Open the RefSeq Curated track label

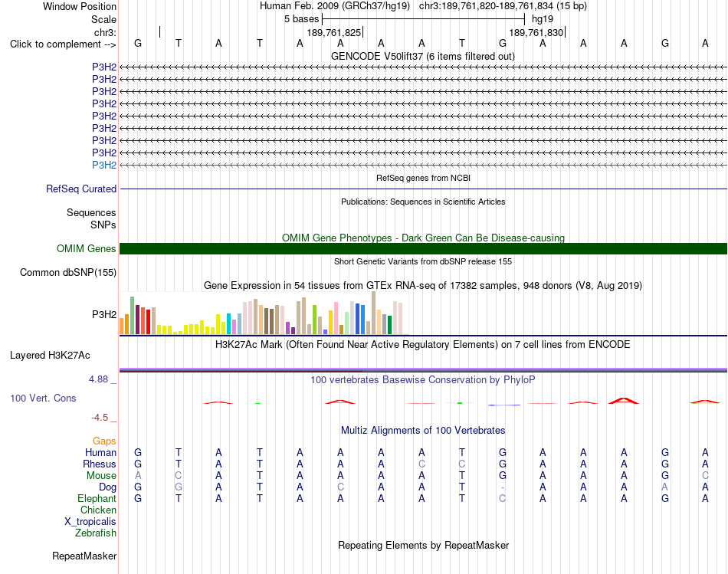[x=81, y=189]
